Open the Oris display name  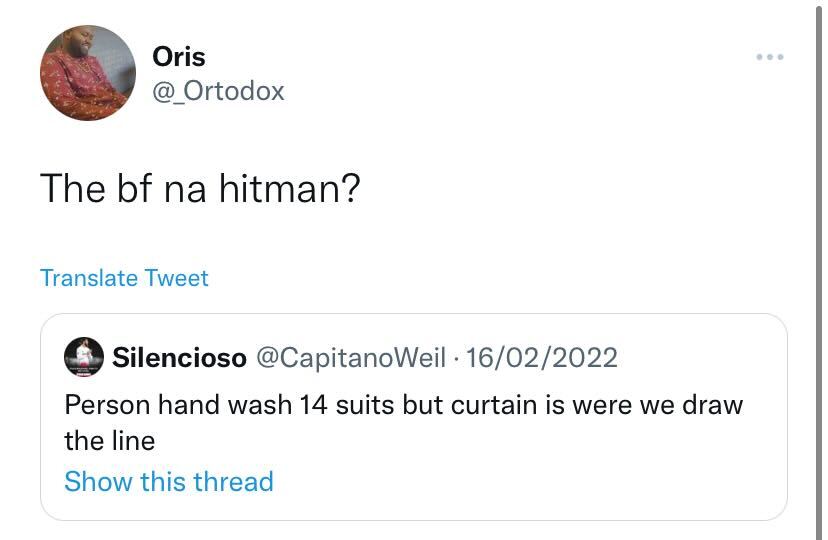(x=179, y=57)
